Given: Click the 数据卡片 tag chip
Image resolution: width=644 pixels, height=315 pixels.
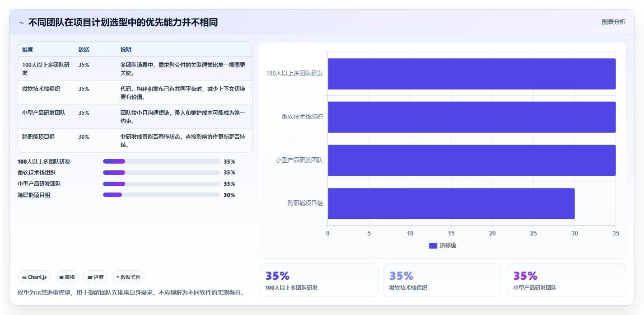Looking at the screenshot, I should [x=128, y=277].
